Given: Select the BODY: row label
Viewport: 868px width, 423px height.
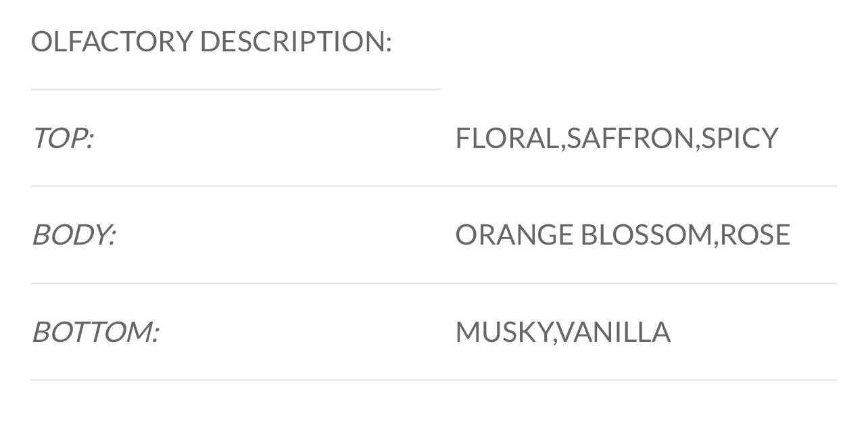Looking at the screenshot, I should pos(74,234).
